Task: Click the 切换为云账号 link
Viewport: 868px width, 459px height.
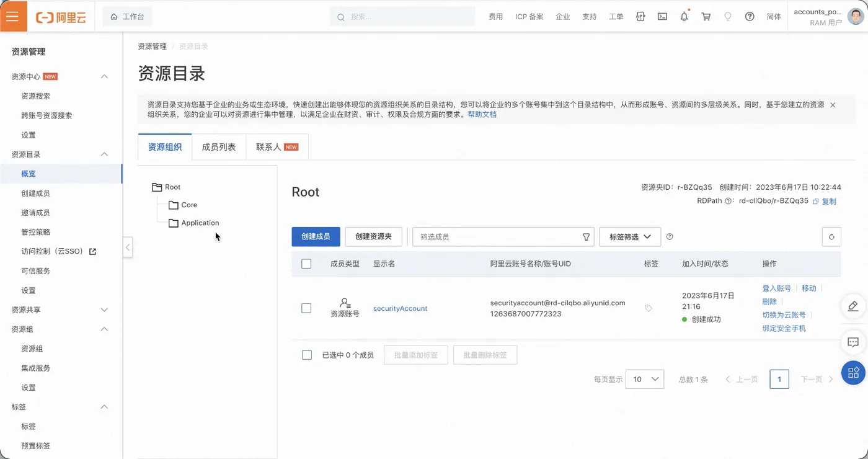Action: coord(784,315)
